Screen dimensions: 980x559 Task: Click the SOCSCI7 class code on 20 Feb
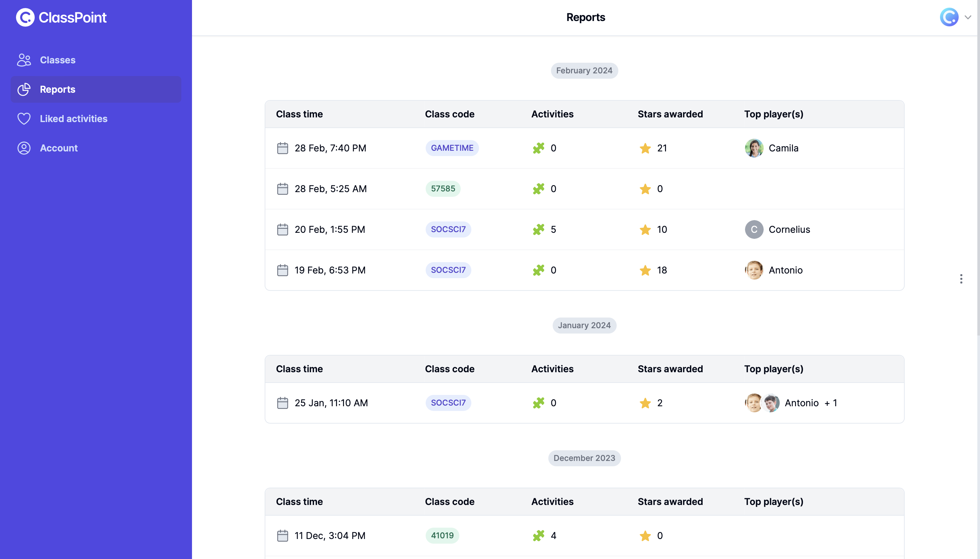pos(448,229)
